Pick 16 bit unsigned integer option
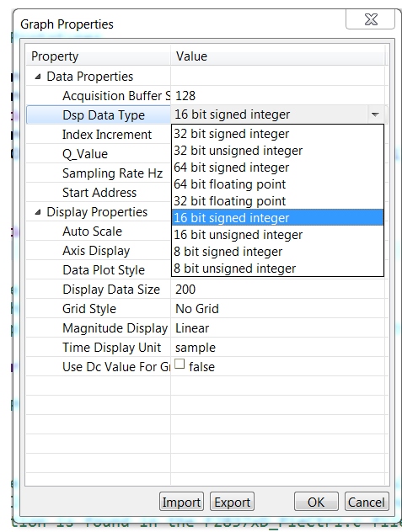Screen dimensions: 402x532 (277, 235)
